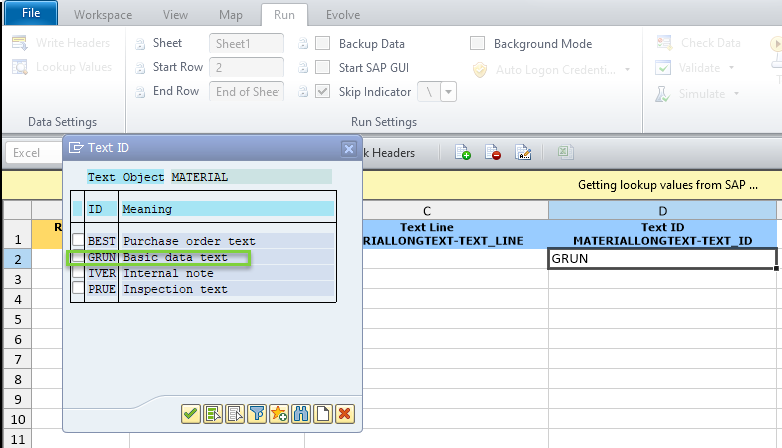Click the blank page new icon in dialog
Screen dimensions: 782x448
323,413
